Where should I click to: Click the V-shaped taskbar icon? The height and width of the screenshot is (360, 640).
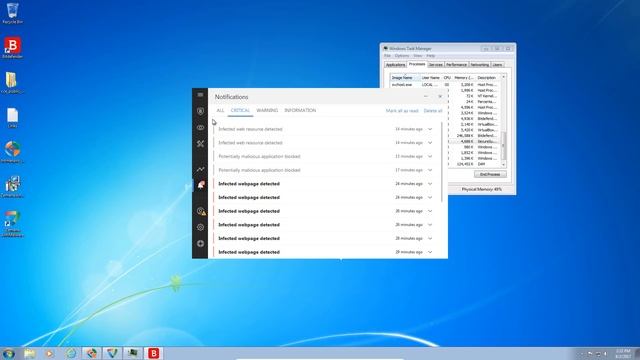point(112,353)
